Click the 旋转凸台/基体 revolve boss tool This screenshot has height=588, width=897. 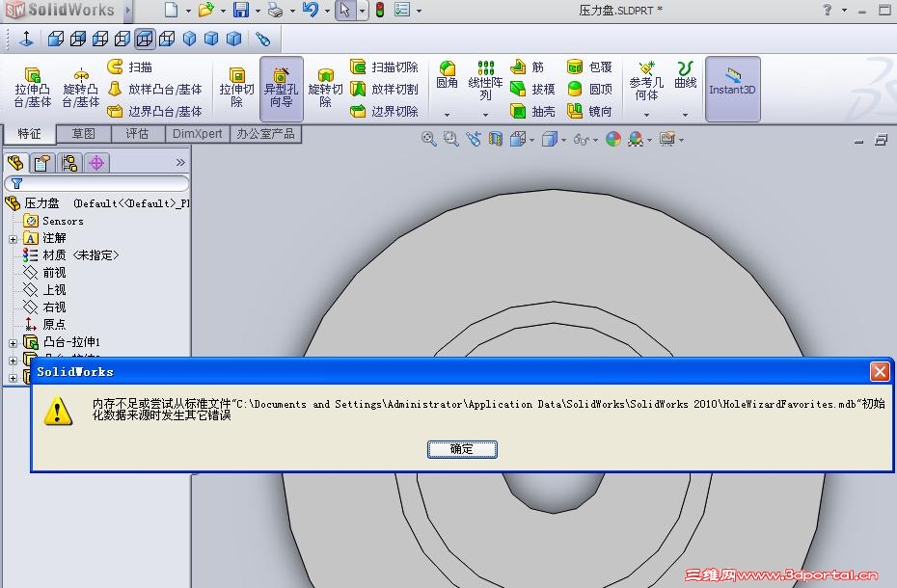coord(81,88)
